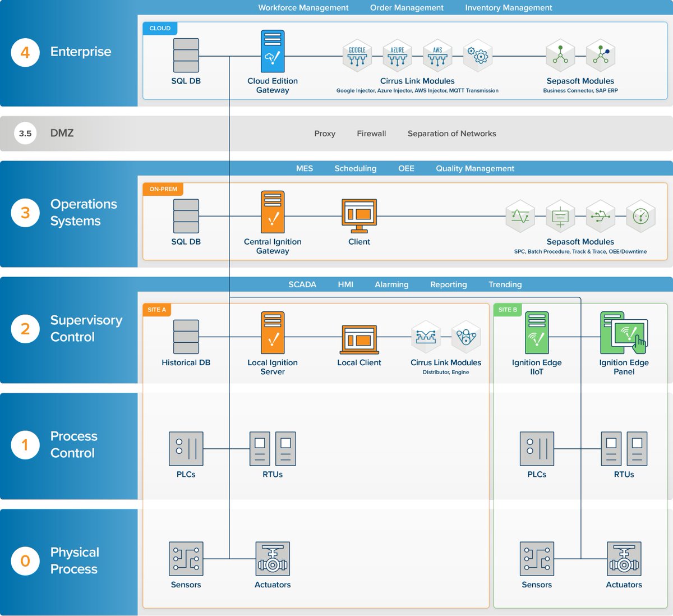The image size is (673, 616).
Task: Click the Azure Injector hexagon icon
Action: 398,56
